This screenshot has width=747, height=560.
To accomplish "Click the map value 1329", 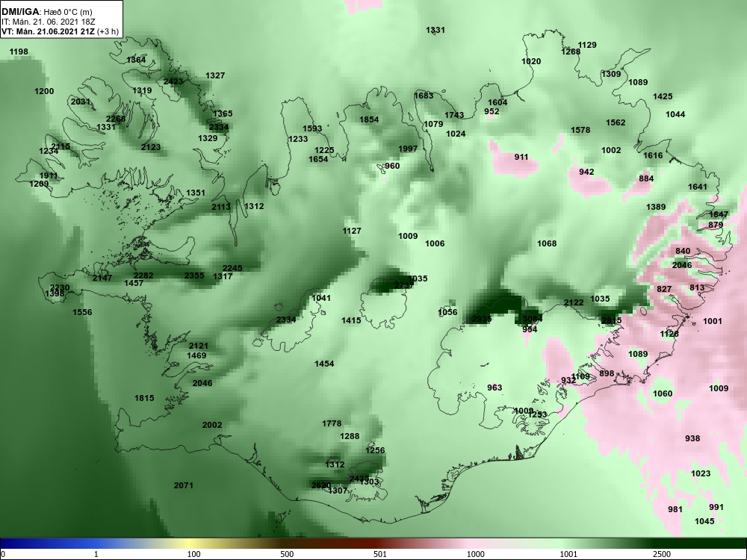I will [208, 138].
